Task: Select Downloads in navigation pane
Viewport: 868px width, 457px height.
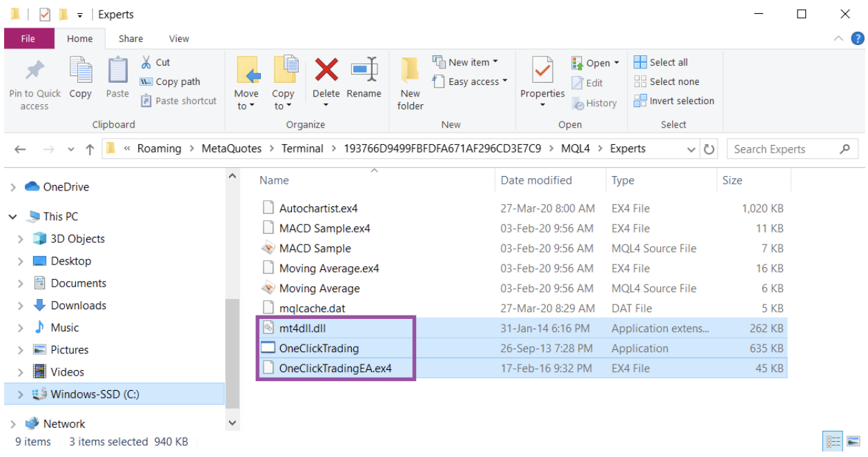Action: tap(78, 305)
